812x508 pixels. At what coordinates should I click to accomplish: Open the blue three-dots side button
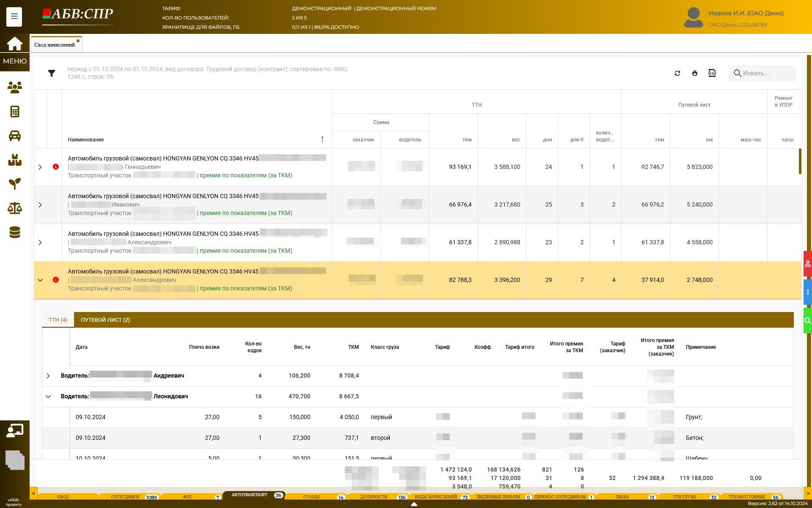[807, 292]
